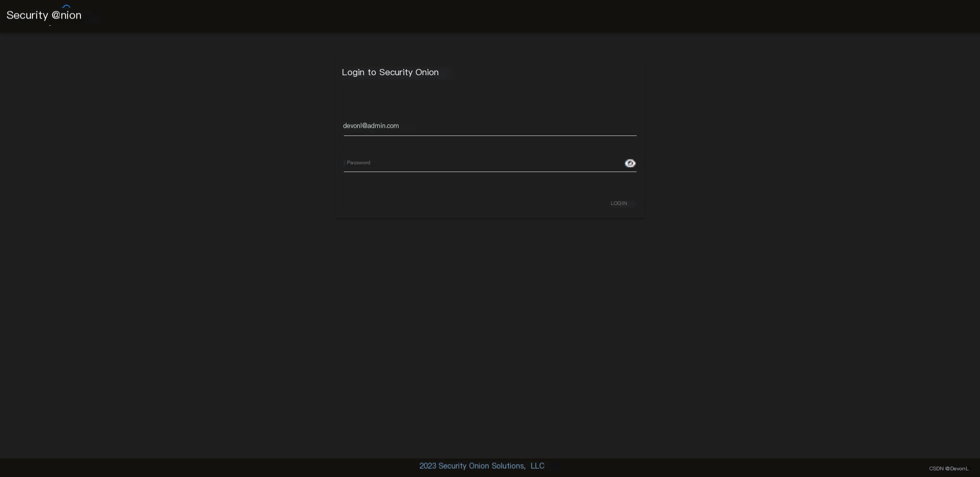Screen dimensions: 980x477
Task: Open the 2023 Security Onion Solutions, LLC link
Action: pos(481,466)
